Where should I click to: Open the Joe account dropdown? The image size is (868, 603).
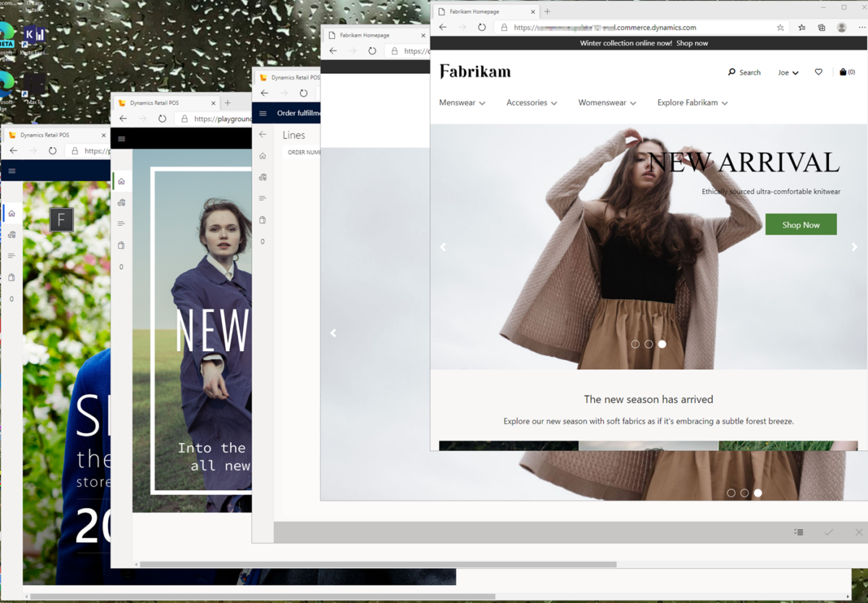click(788, 72)
